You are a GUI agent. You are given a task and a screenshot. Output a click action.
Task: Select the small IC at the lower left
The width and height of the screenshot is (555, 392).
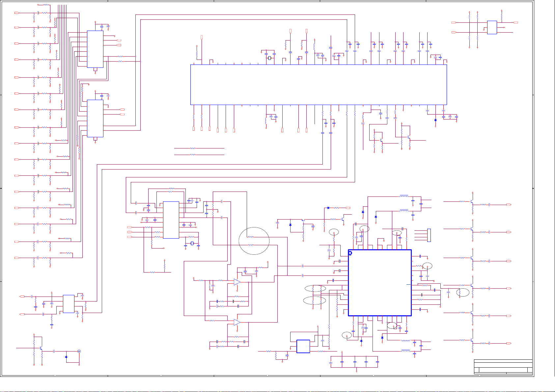[x=69, y=304]
